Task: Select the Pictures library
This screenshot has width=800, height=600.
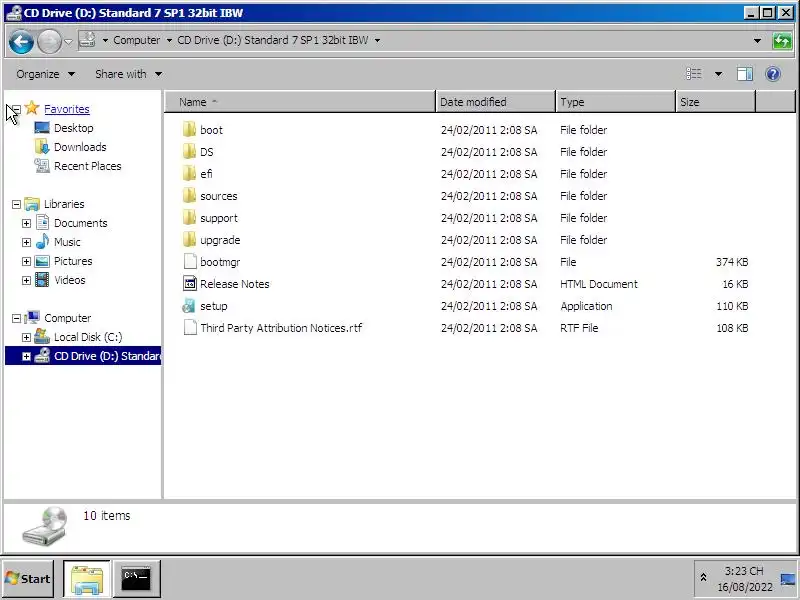Action: [x=73, y=261]
